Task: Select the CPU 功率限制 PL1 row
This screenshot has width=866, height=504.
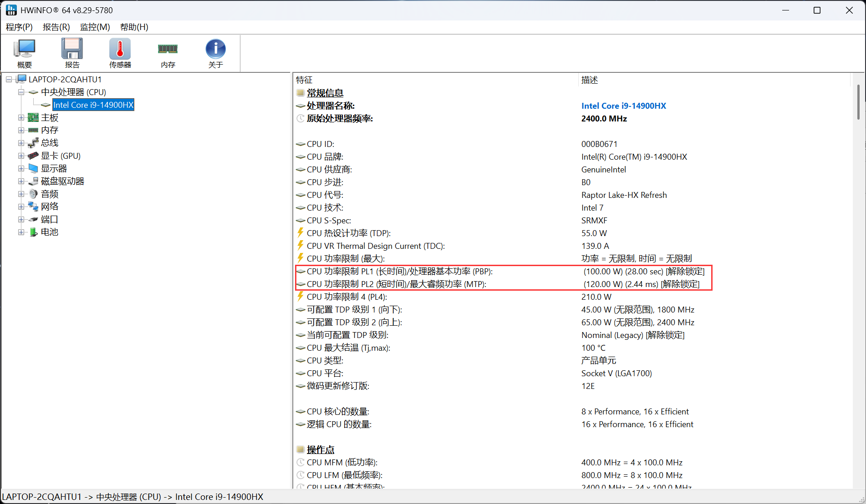Action: pyautogui.click(x=399, y=272)
